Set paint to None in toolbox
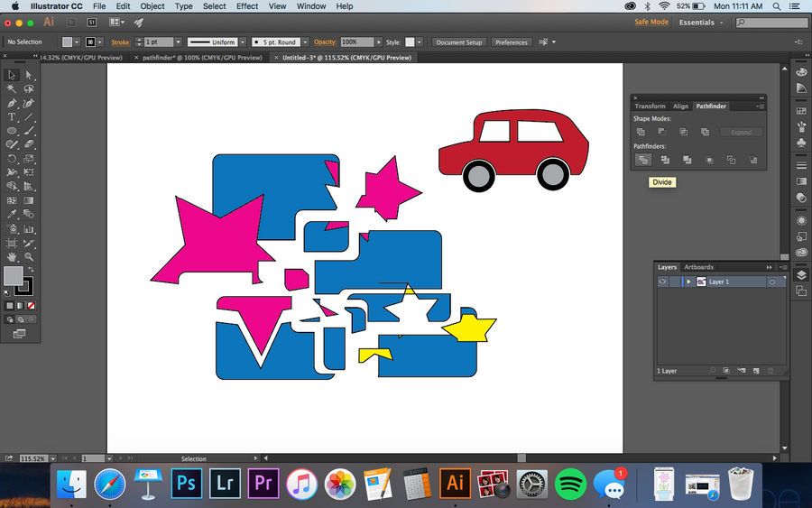 tap(31, 306)
